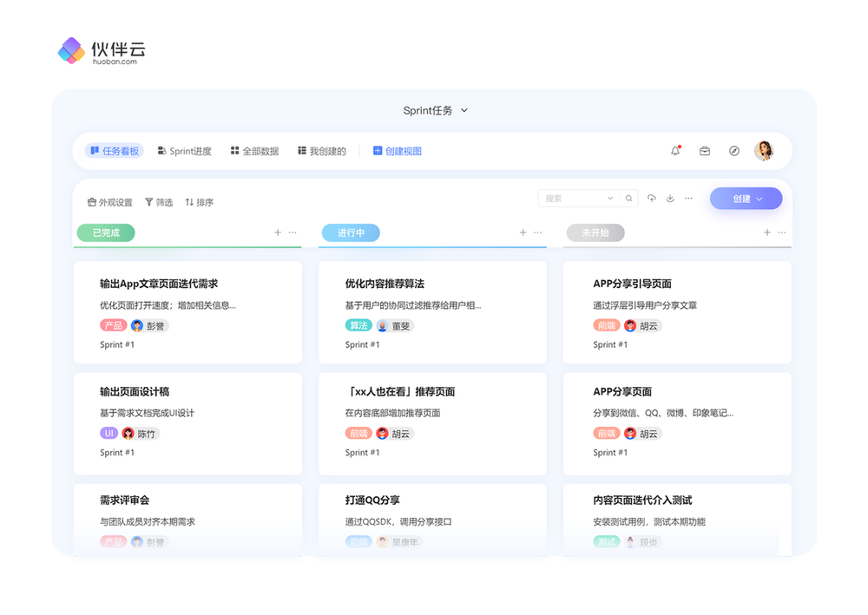
Task: Open more options for 进行中 column
Action: [537, 232]
